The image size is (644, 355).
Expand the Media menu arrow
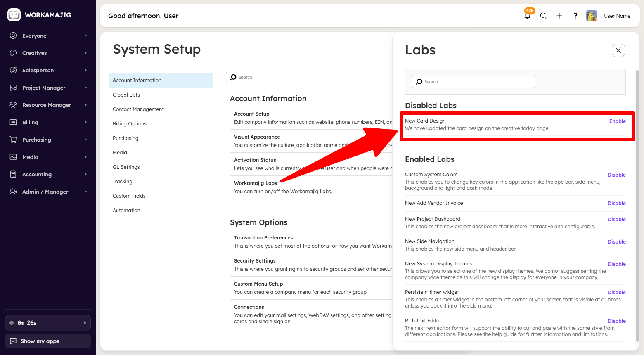coord(85,157)
